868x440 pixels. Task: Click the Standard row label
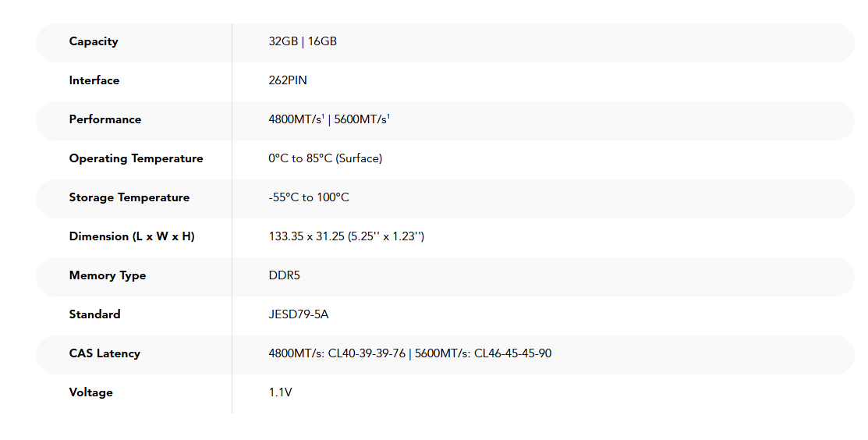(94, 314)
